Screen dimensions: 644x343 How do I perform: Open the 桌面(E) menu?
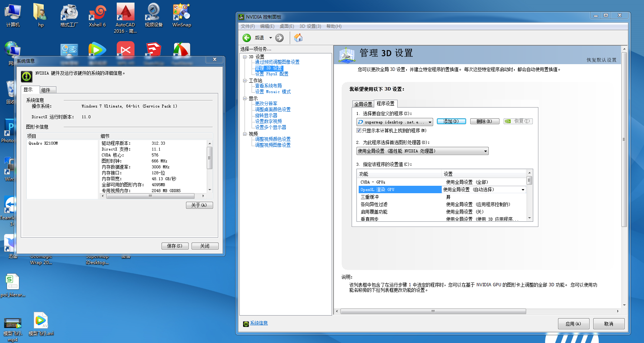[x=287, y=26]
